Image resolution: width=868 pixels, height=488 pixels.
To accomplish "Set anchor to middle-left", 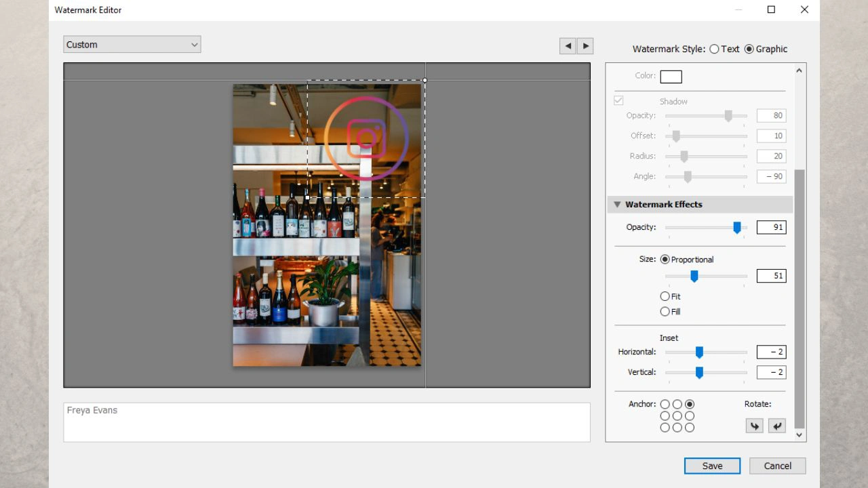I will tap(665, 415).
